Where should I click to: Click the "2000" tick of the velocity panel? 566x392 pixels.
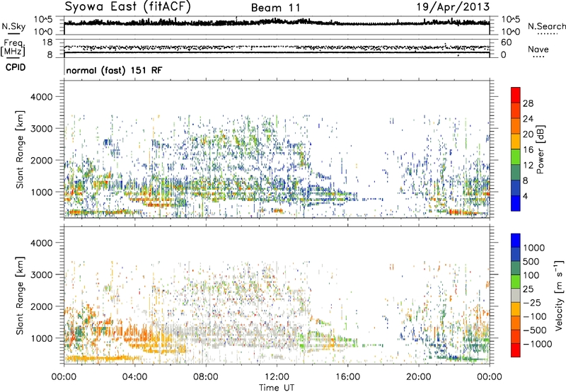[41, 306]
